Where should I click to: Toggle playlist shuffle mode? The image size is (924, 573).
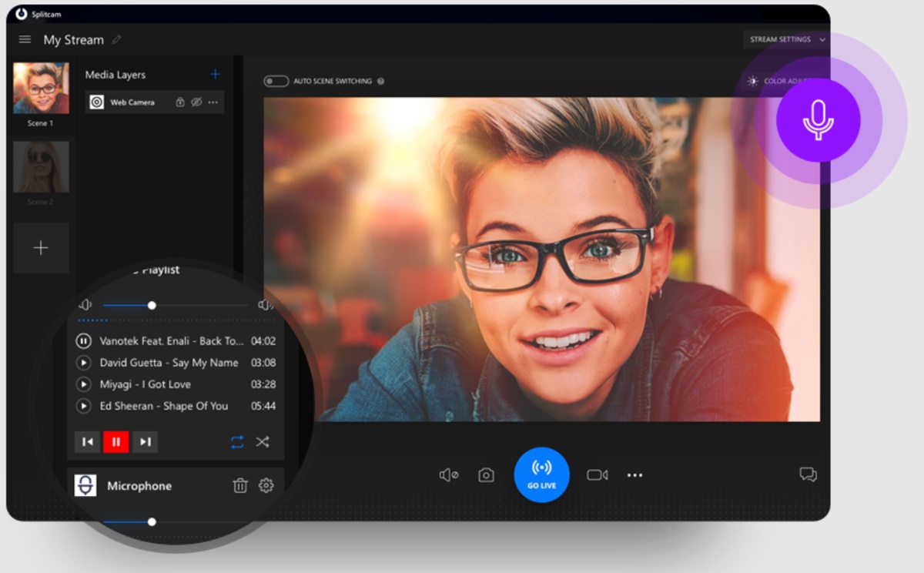click(x=263, y=441)
